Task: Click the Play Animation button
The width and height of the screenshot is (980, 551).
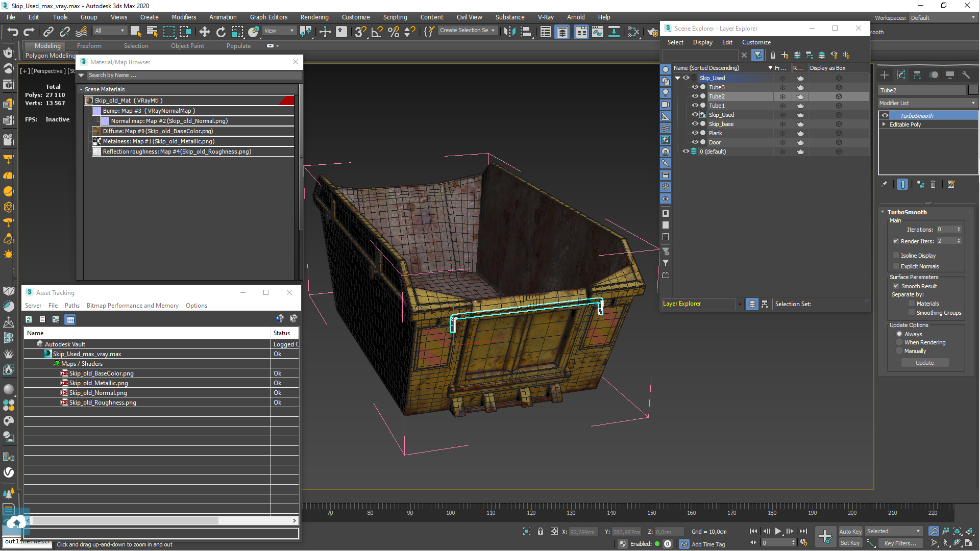Action: [778, 531]
